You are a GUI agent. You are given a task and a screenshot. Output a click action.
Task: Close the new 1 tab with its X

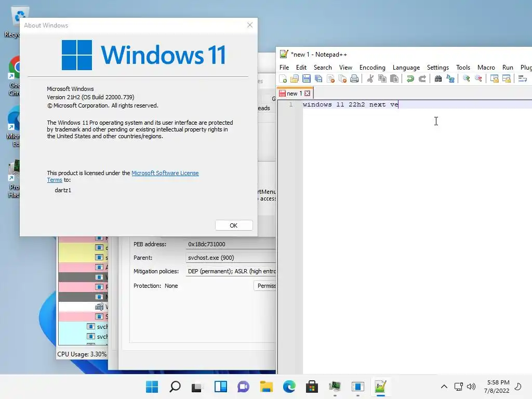click(x=307, y=94)
